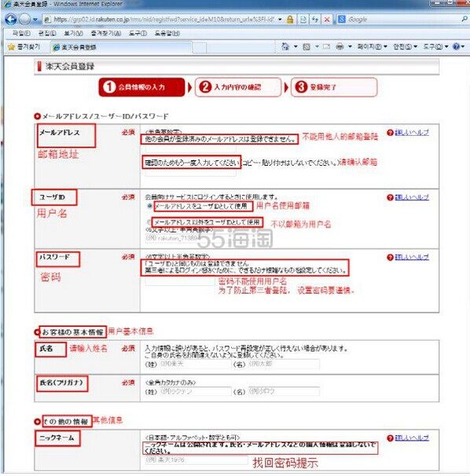Expand the Home icon dropdown arrow

coord(296,46)
